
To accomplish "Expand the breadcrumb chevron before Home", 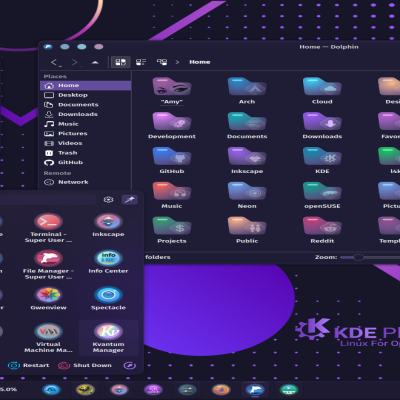I will [x=177, y=62].
